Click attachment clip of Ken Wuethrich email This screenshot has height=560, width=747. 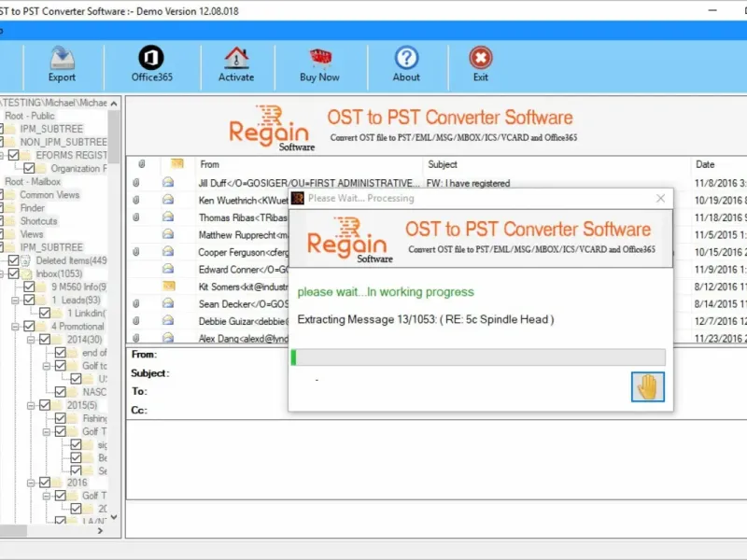coord(136,200)
